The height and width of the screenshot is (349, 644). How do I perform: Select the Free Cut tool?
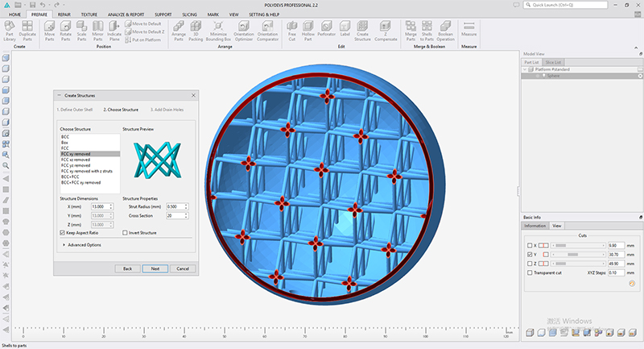(292, 31)
